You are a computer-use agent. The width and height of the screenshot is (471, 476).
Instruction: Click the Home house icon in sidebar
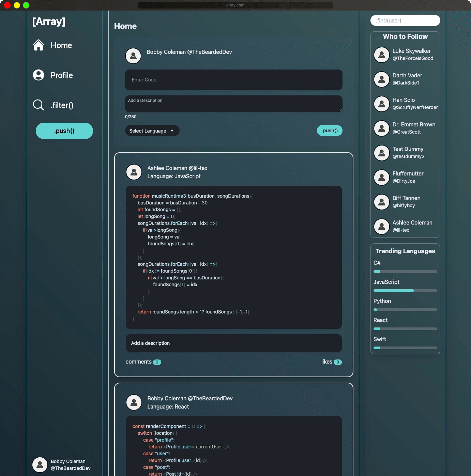click(x=39, y=45)
